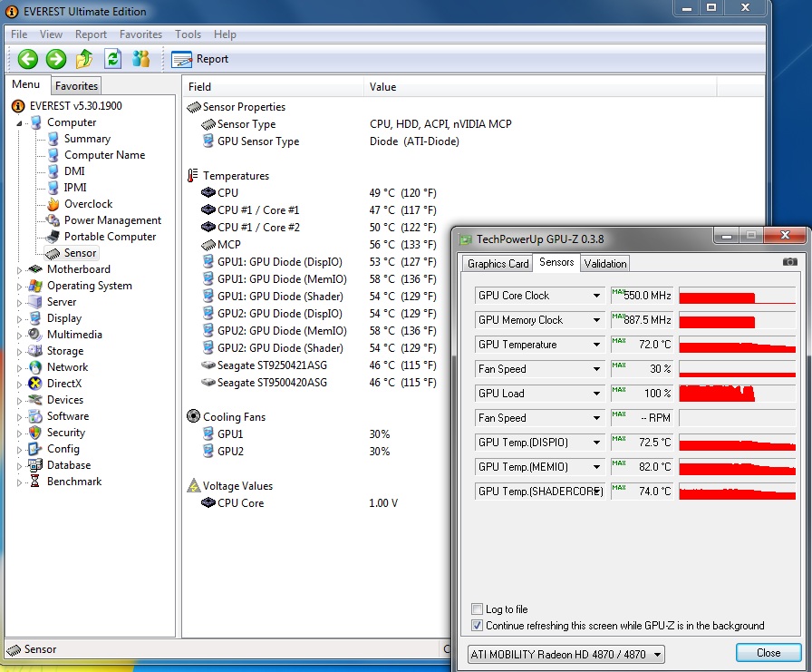Click the Refresh toolbar icon

click(x=112, y=59)
